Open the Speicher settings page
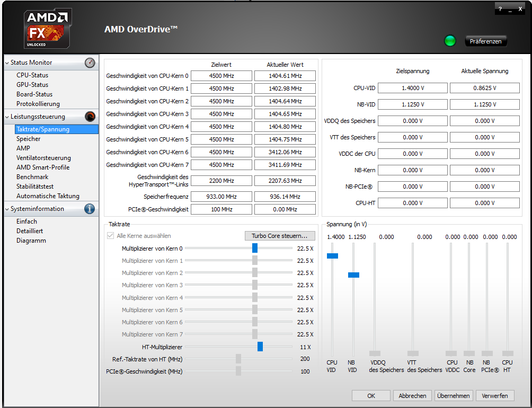 tap(28, 139)
